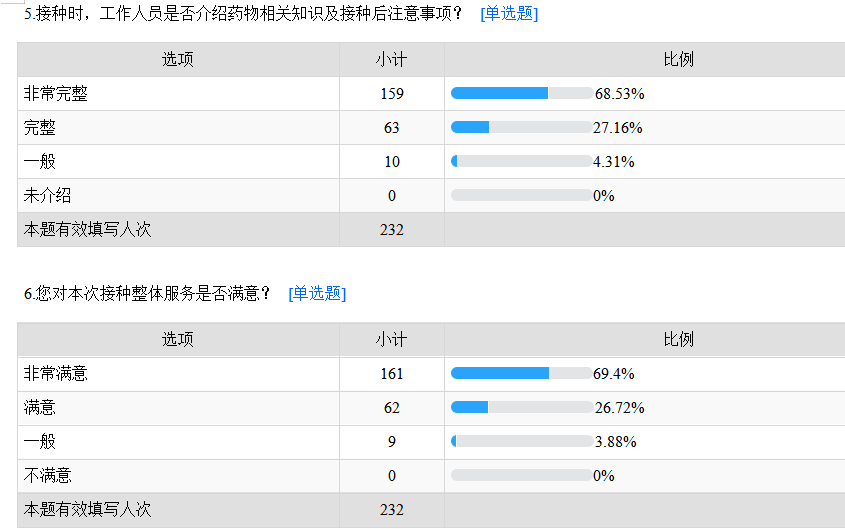Click the 3.88% progress bar in question 6
This screenshot has height=529, width=845.
tap(521, 441)
